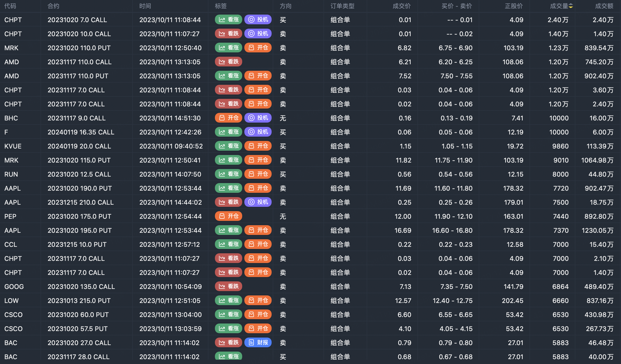Select the RUN ticker code
Image resolution: width=621 pixels, height=364 pixels.
(x=11, y=174)
